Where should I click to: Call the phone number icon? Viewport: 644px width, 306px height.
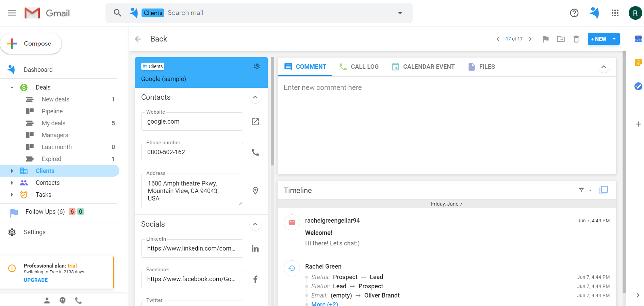pos(255,152)
